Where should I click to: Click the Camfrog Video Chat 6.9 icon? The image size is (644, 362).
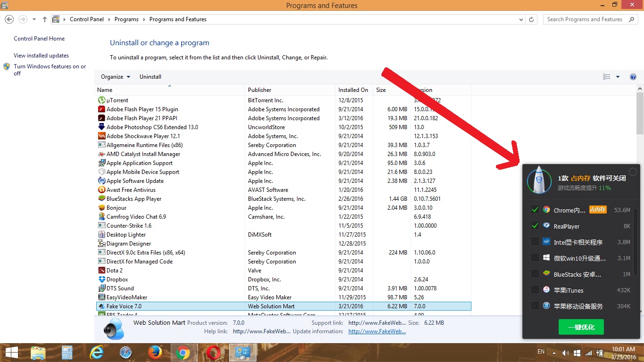(101, 216)
